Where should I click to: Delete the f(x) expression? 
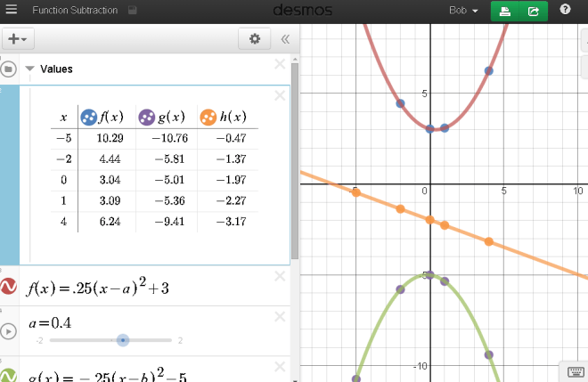280,276
